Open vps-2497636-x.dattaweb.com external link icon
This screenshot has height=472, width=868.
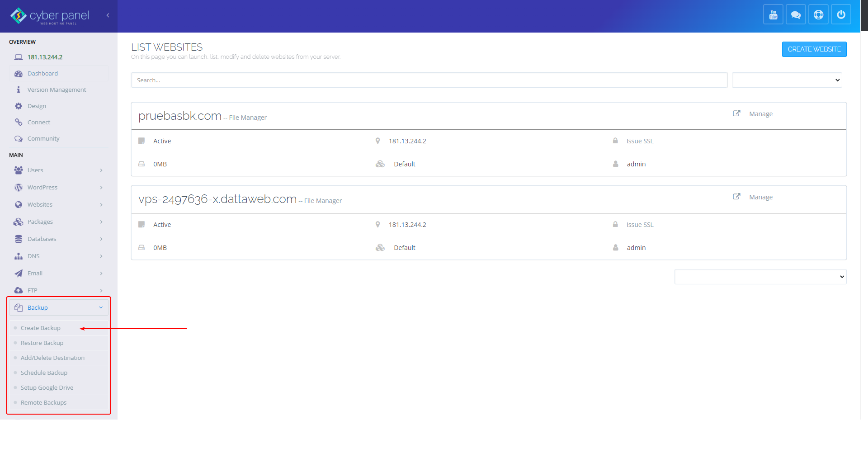tap(736, 197)
